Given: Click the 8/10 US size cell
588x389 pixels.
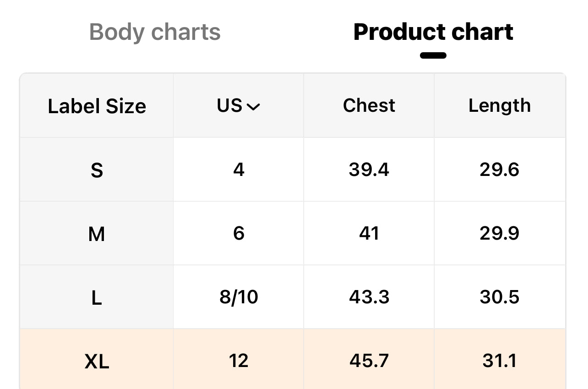Looking at the screenshot, I should pyautogui.click(x=239, y=297).
